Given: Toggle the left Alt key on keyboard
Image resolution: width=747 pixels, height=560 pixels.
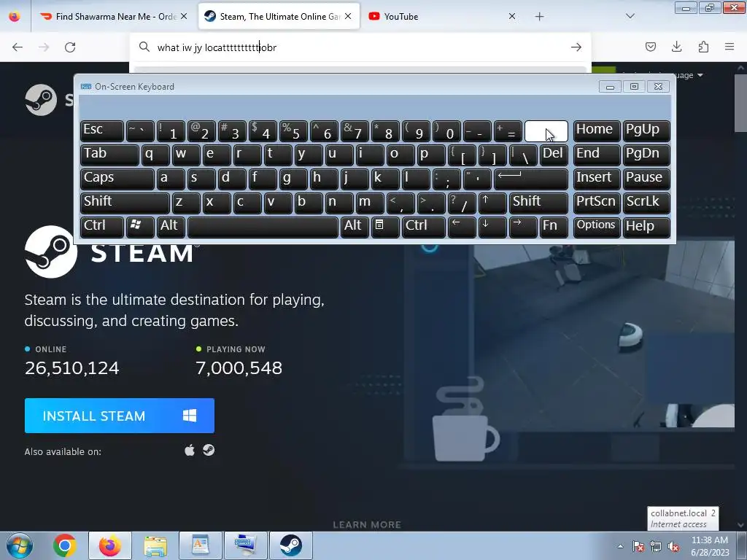Looking at the screenshot, I should click(x=171, y=227).
